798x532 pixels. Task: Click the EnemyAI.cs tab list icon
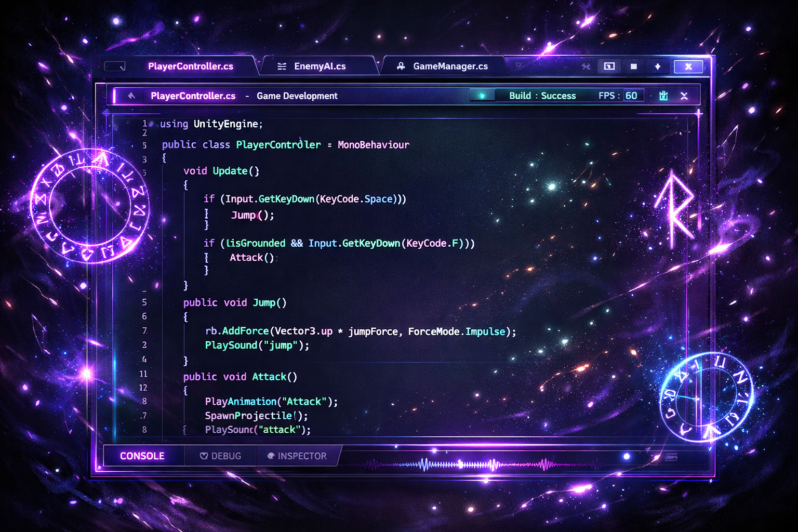[282, 66]
